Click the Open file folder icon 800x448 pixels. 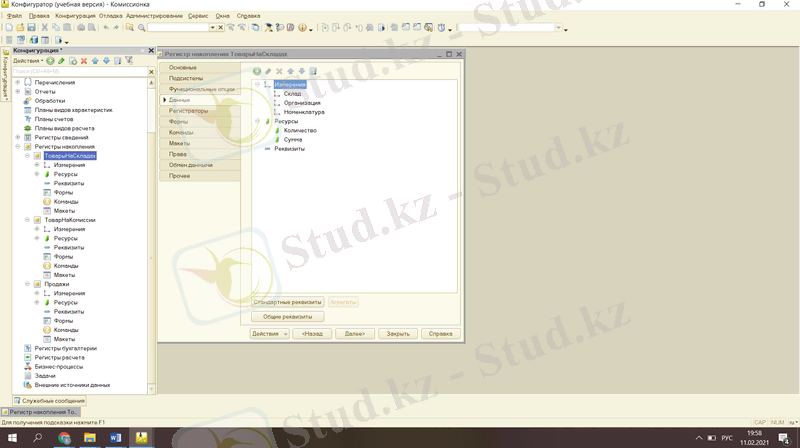point(20,28)
